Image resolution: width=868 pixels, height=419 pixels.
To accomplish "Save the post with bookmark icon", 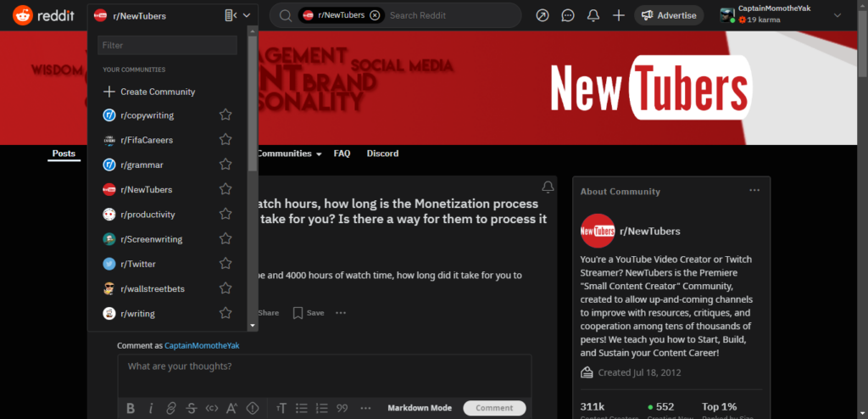I will (309, 313).
